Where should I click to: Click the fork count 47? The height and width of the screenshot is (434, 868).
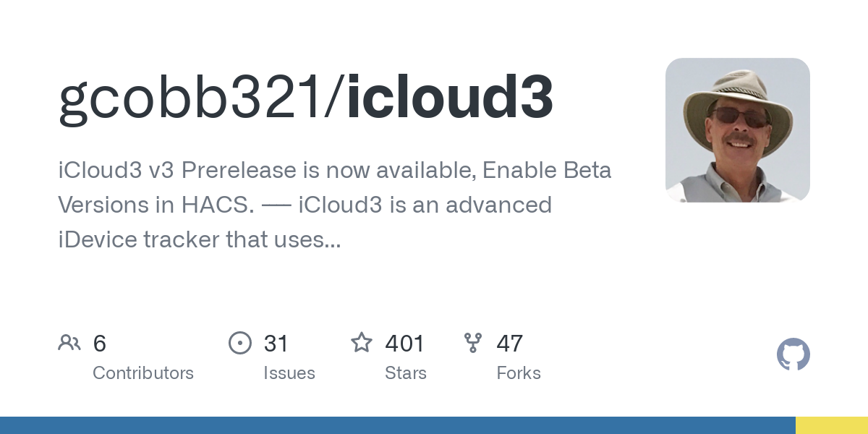point(510,344)
